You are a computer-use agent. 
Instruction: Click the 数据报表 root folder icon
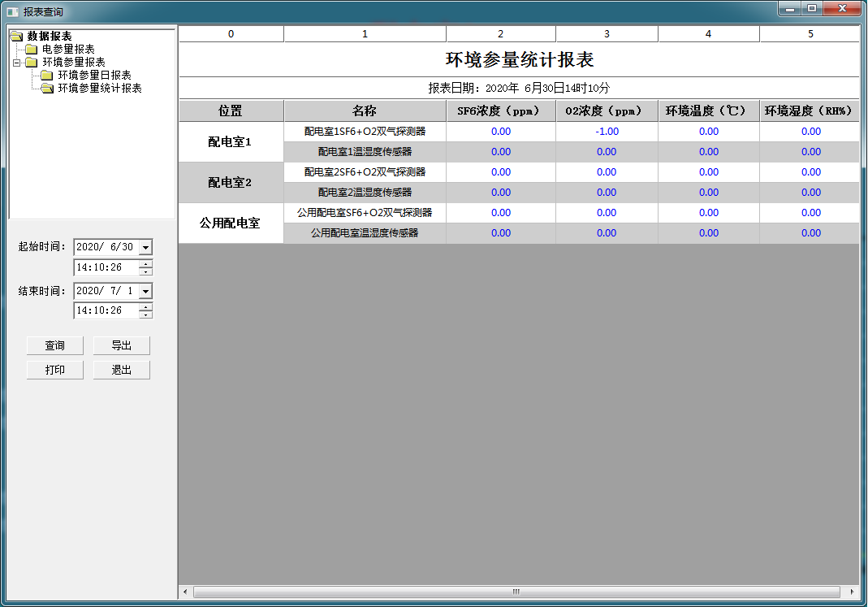coord(16,36)
